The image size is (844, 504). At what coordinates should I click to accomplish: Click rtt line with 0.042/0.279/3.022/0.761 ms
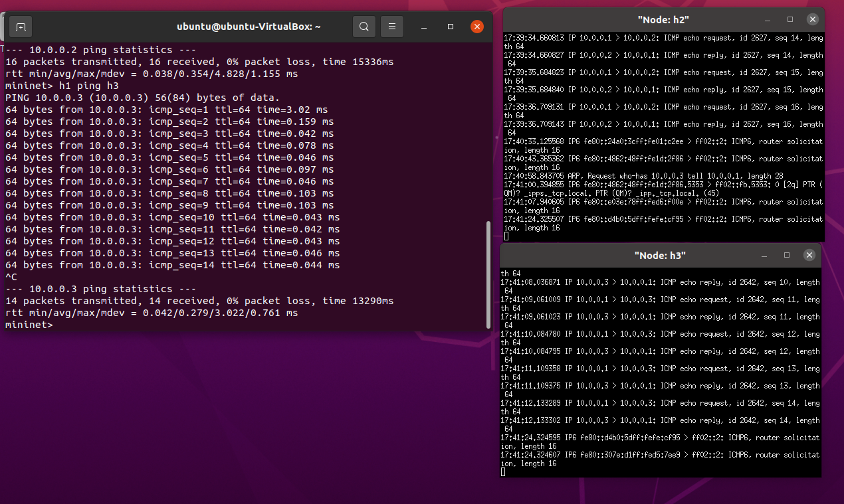tap(152, 313)
